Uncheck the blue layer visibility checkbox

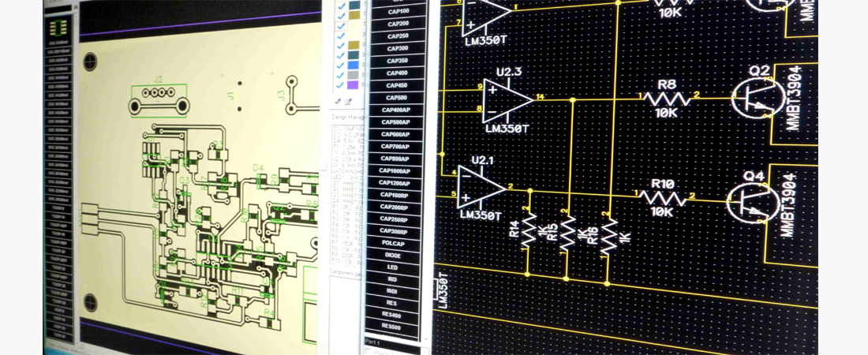[x=341, y=65]
